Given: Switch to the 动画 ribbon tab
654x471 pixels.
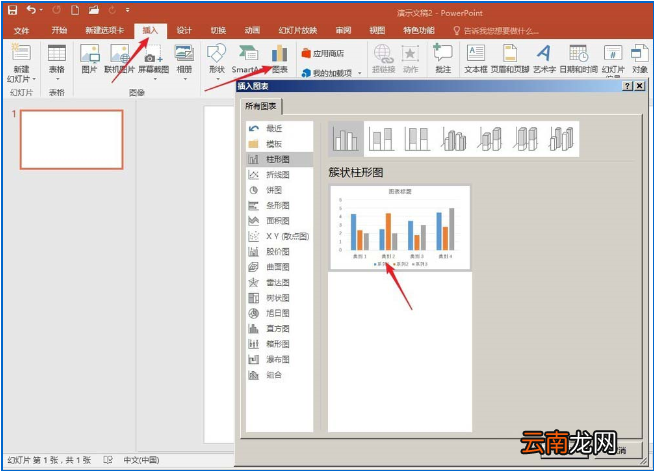Looking at the screenshot, I should (x=252, y=30).
